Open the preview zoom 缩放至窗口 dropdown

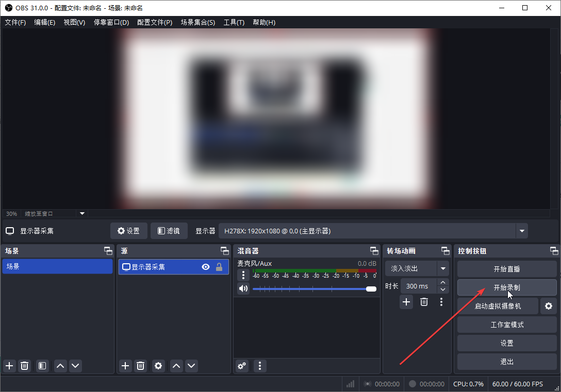coord(82,213)
